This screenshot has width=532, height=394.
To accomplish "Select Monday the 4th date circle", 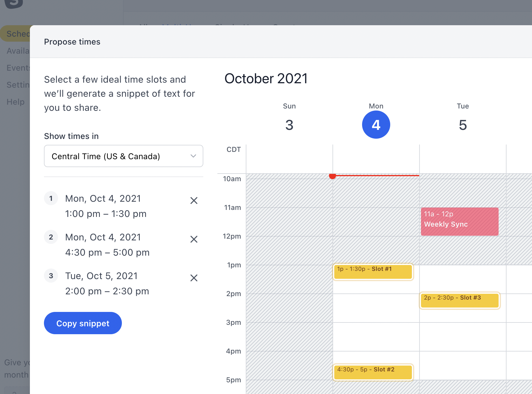I will (376, 125).
